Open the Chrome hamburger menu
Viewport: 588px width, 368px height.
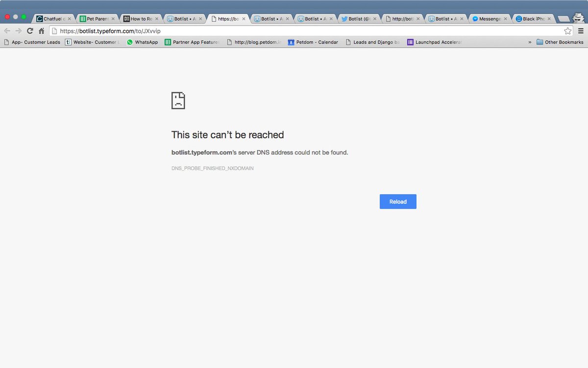pyautogui.click(x=581, y=31)
